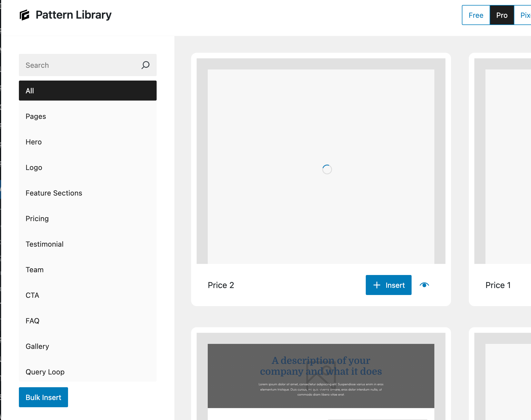The width and height of the screenshot is (531, 420).
Task: Switch to the Pro tab
Action: [502, 15]
